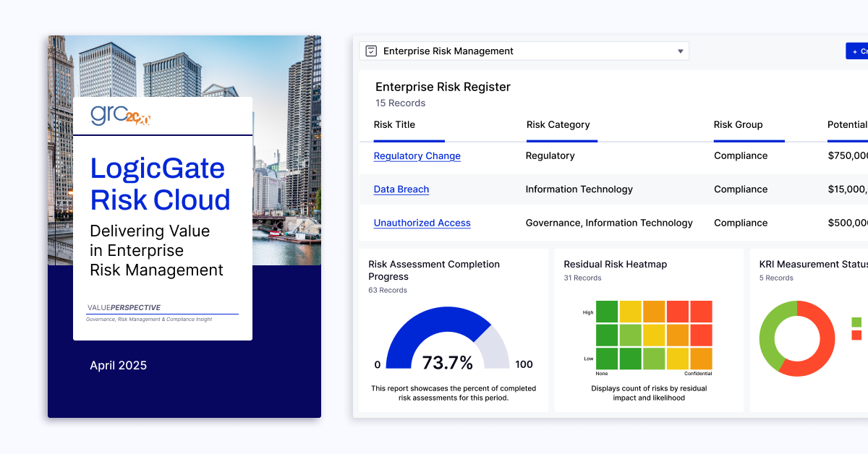Sort by the Risk Category column header
The width and height of the screenshot is (868, 454).
[558, 124]
